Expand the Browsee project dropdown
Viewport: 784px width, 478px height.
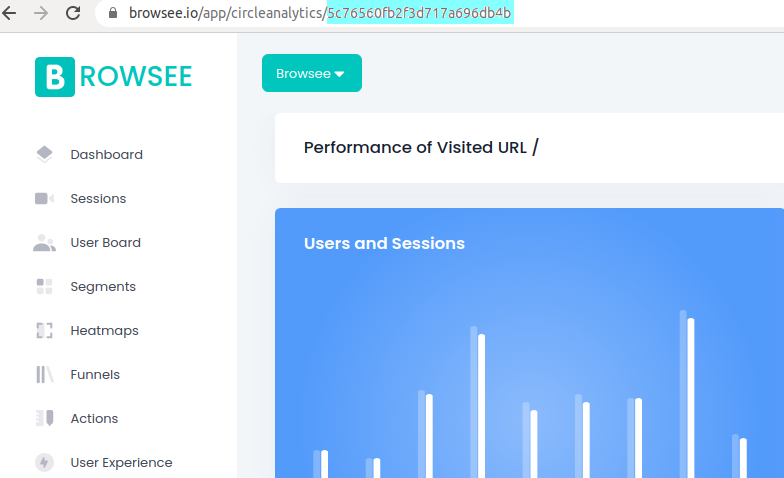click(x=312, y=73)
